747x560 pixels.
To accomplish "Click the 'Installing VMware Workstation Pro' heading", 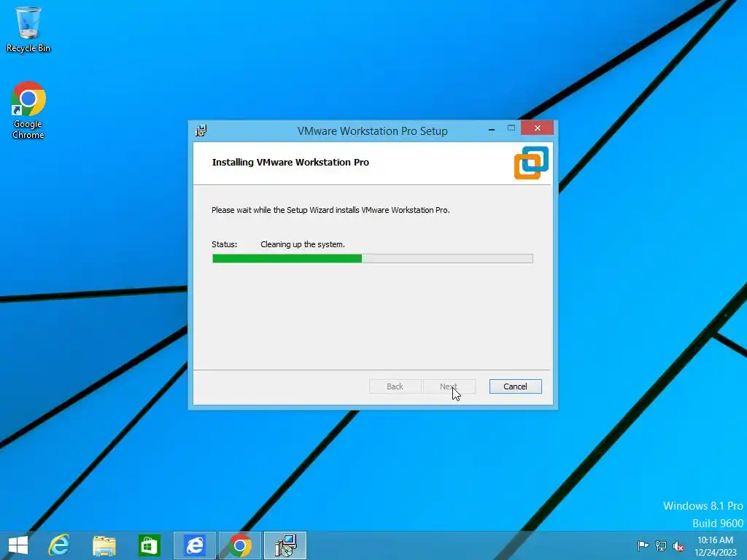I will click(290, 162).
